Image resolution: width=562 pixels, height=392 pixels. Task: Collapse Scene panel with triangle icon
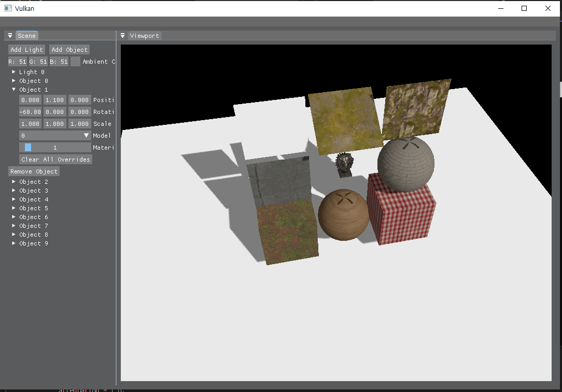pos(10,36)
